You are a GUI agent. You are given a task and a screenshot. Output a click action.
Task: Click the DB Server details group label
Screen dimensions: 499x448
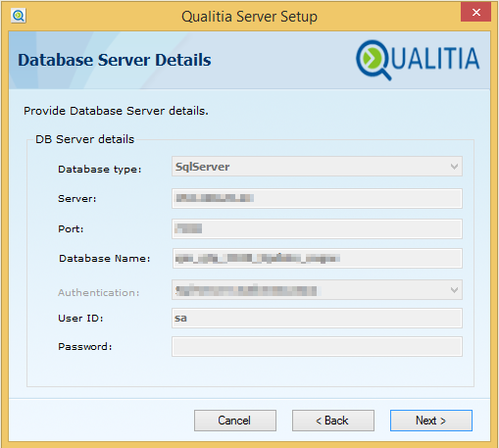(x=84, y=139)
